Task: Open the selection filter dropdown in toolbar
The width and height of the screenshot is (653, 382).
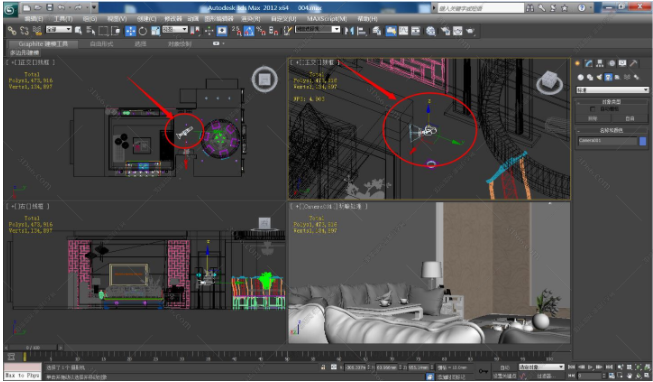Action: 58,30
